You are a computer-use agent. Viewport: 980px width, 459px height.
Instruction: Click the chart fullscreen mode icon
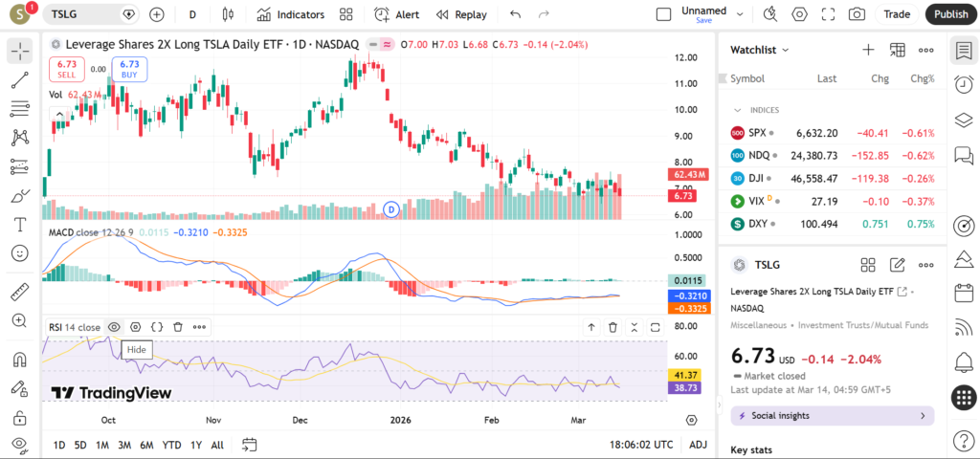[x=829, y=14]
